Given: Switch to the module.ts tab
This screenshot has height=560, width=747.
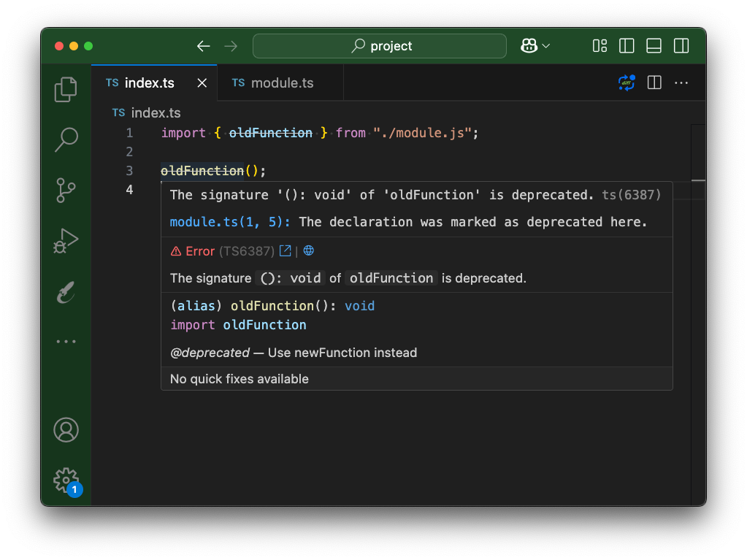Looking at the screenshot, I should coord(282,83).
